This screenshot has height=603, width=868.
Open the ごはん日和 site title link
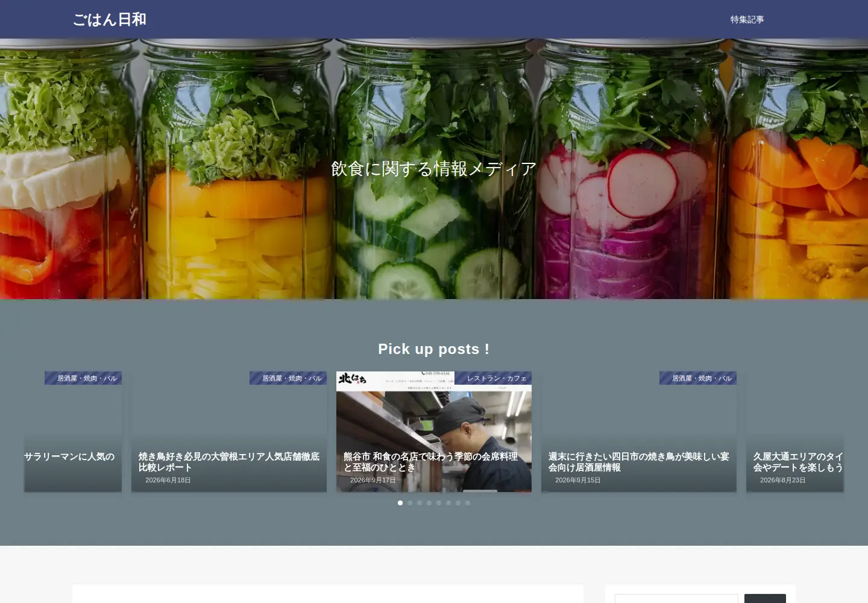[110, 19]
